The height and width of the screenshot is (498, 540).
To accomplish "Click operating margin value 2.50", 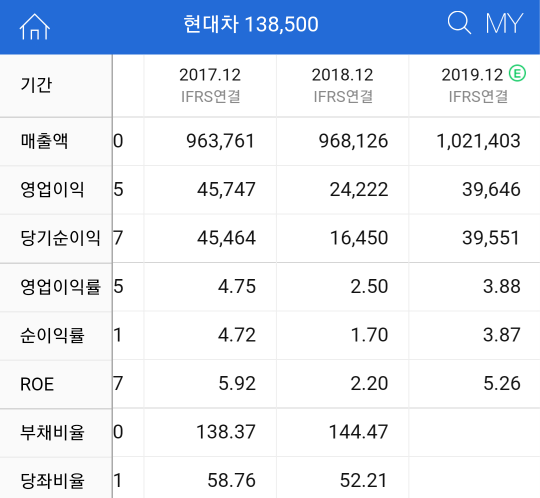I will click(369, 287).
